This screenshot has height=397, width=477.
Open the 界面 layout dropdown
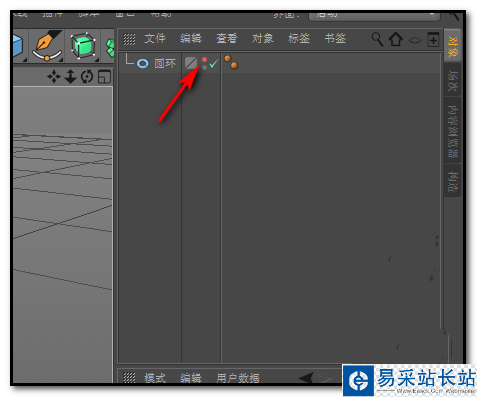point(374,15)
